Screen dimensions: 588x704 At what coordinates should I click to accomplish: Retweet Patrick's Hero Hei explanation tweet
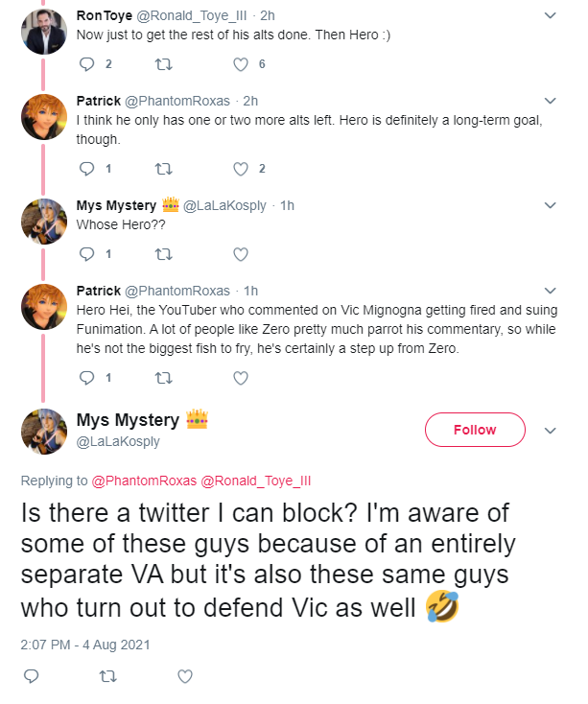163,379
